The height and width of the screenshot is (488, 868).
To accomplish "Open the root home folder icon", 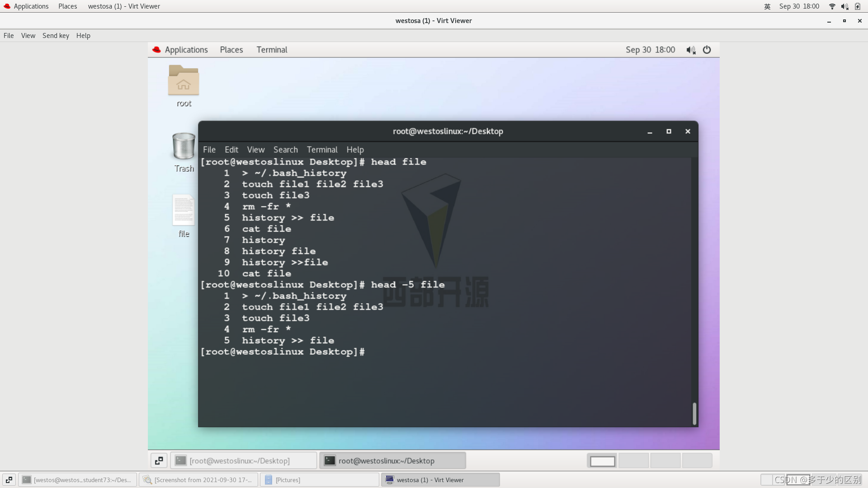I will (x=184, y=80).
